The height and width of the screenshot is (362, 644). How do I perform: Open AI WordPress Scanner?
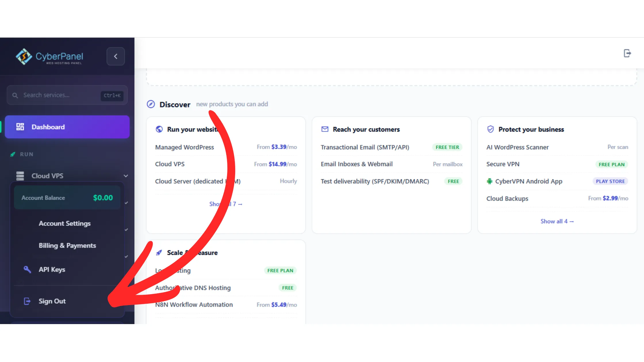pyautogui.click(x=517, y=147)
